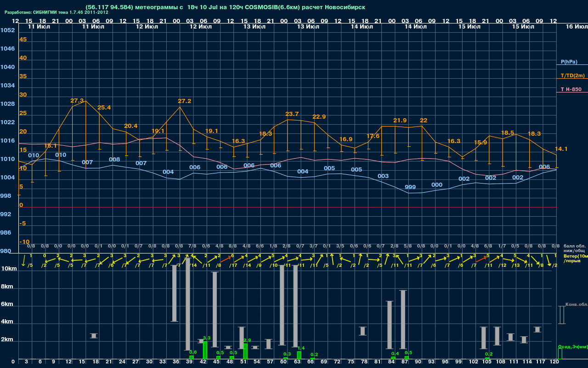Click the 1028 pressure axis value
Viewport: 588px width, 368px height.
(7, 103)
